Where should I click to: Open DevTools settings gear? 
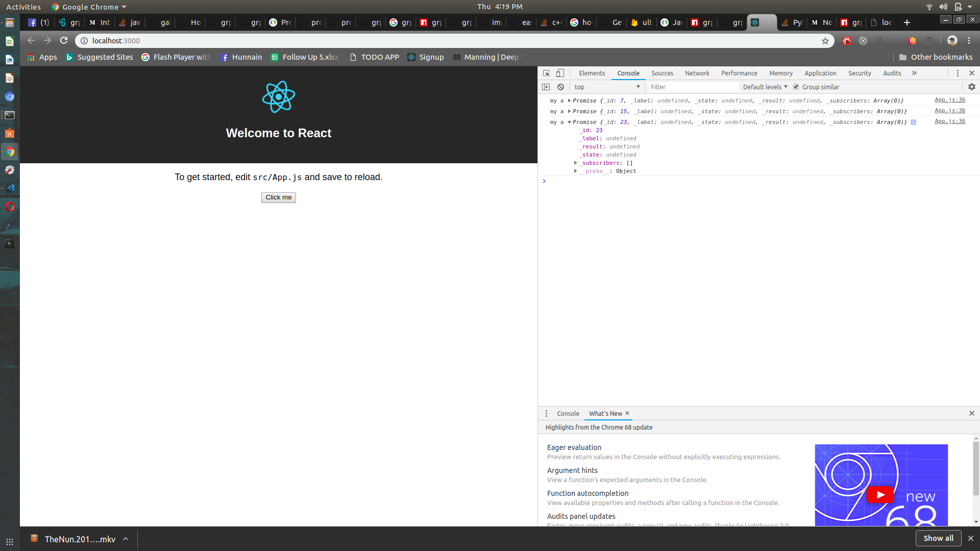pyautogui.click(x=971, y=87)
